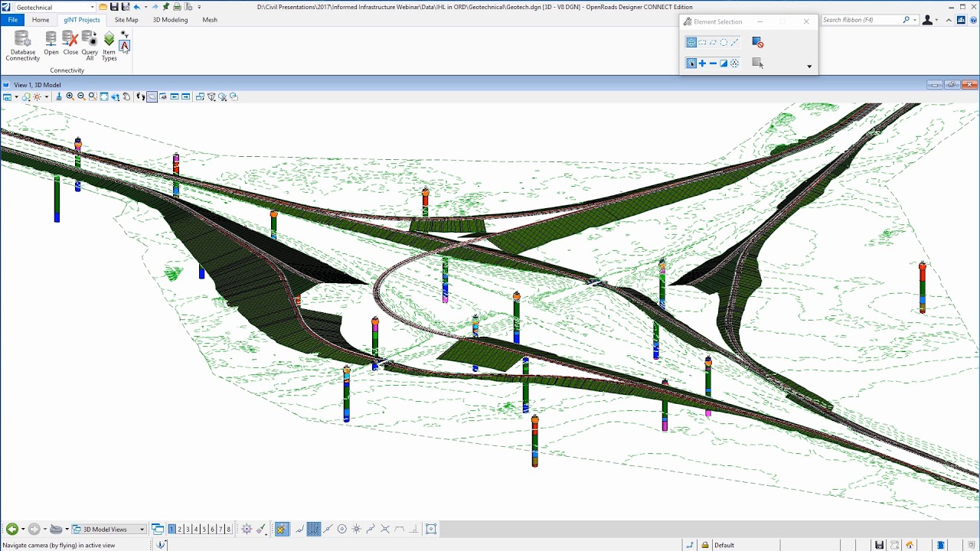Click the Open gINT project icon
Image resolution: width=980 pixels, height=551 pixels.
[x=51, y=43]
